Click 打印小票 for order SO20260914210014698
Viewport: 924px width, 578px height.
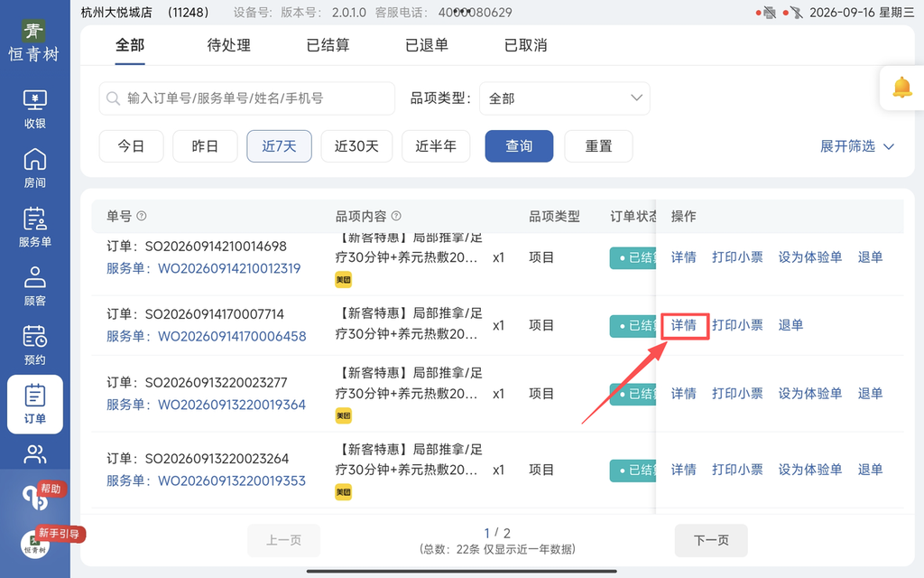(737, 257)
